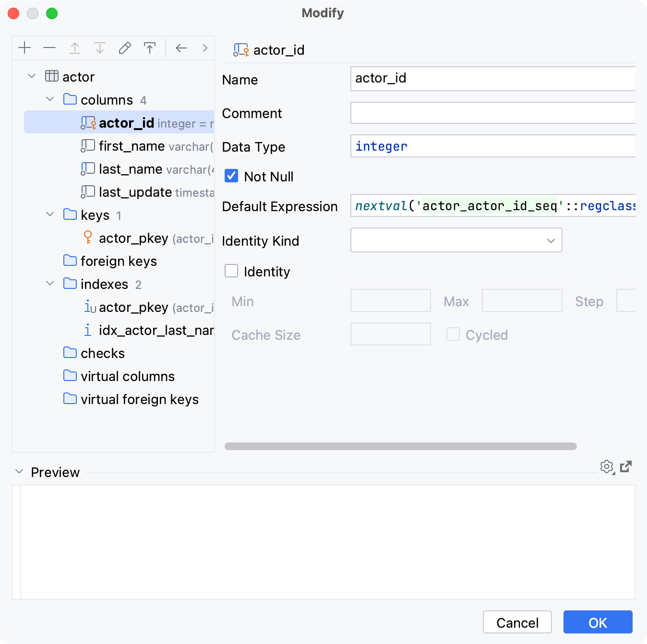Select the first_name column in tree
Image resolution: width=647 pixels, height=644 pixels.
[132, 146]
